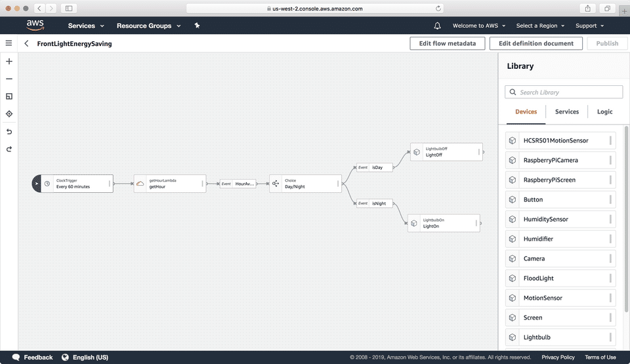Click the center/target canvas icon
Screen dimensions: 630x364
pyautogui.click(x=9, y=113)
